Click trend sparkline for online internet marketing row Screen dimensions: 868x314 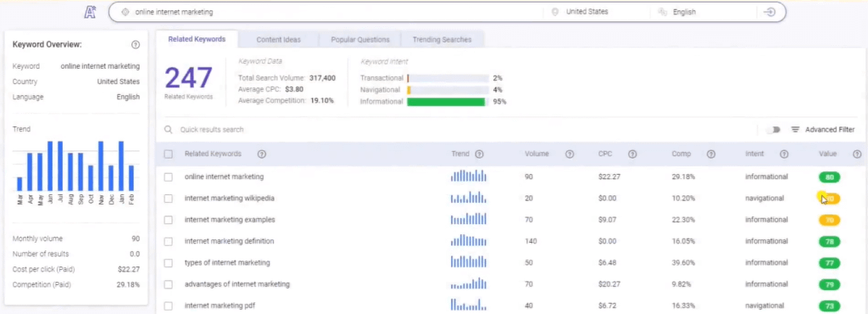coord(468,177)
